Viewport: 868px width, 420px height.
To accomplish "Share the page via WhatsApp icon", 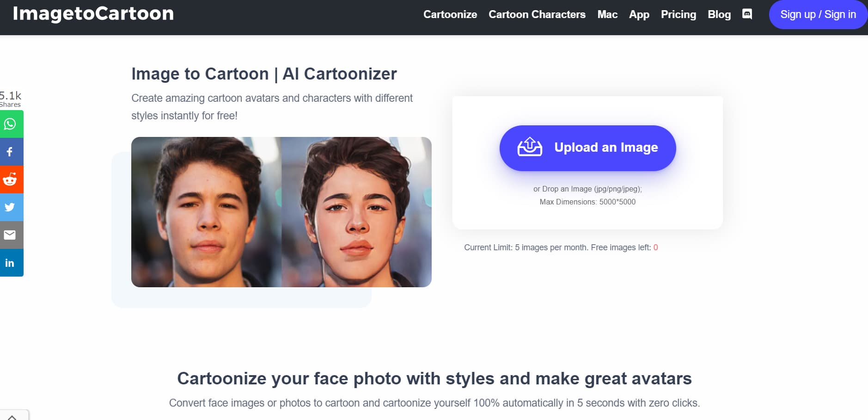I will coord(10,124).
